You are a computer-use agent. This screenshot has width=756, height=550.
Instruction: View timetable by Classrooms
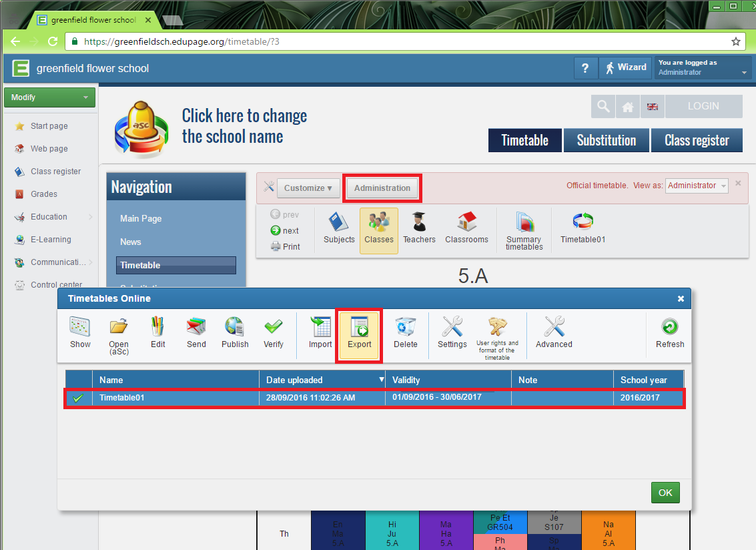[x=466, y=228]
